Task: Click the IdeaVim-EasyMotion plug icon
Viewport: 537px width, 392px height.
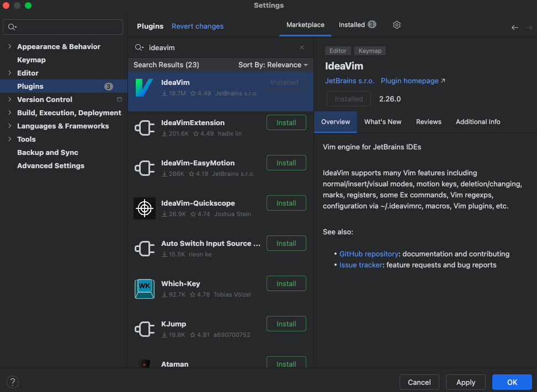Action: 144,168
